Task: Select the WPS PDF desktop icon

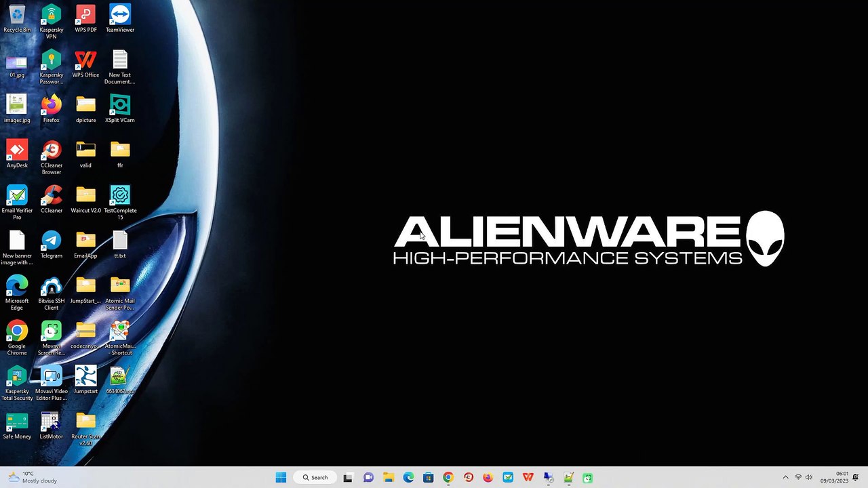Action: coord(85,18)
